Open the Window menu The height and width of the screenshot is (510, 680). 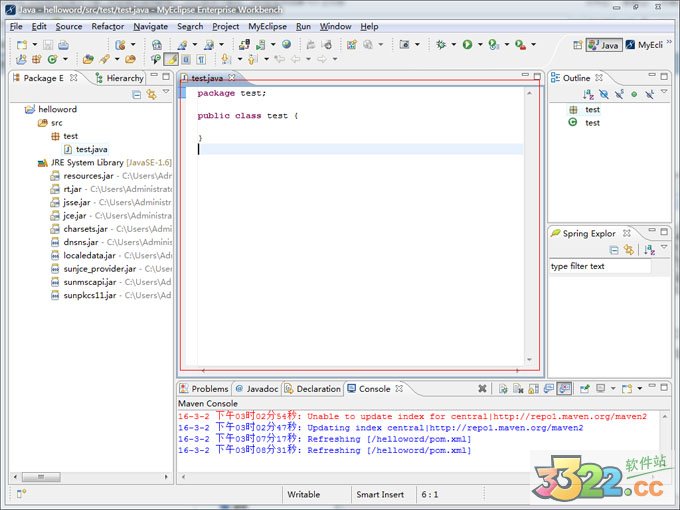click(335, 26)
